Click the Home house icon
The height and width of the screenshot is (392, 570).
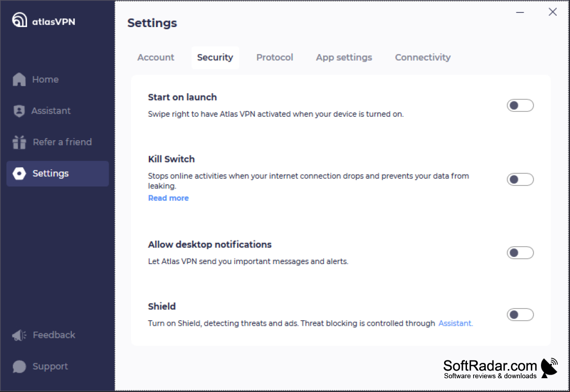click(19, 80)
